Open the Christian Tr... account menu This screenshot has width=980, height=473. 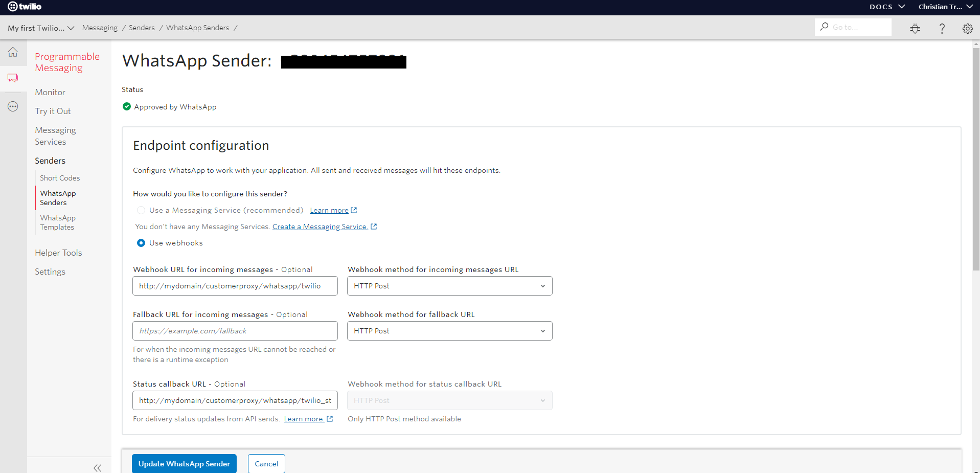coord(945,7)
